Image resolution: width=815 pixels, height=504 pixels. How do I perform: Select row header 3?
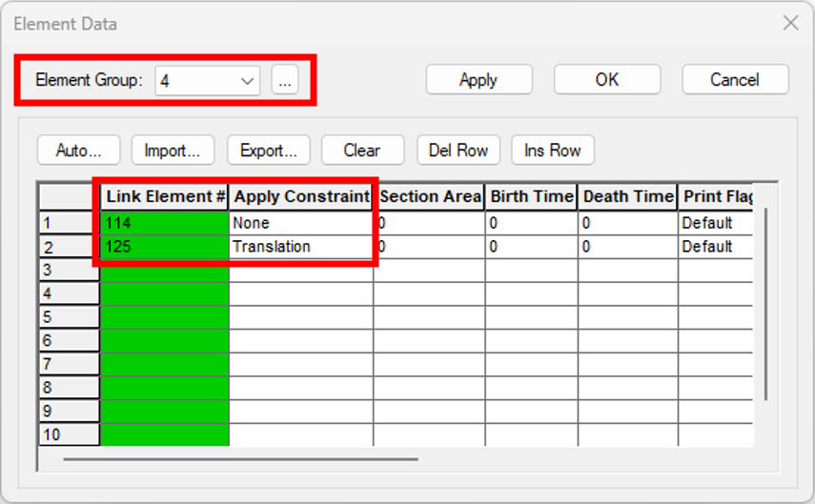pos(70,271)
